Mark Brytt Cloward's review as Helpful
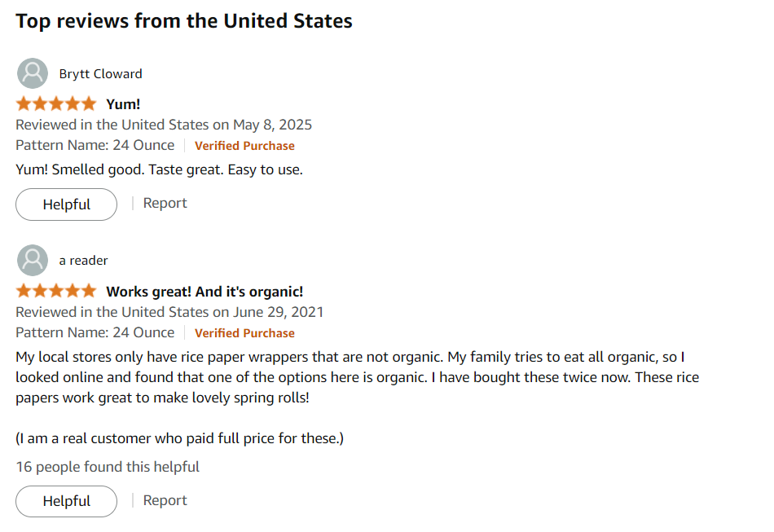The image size is (774, 532). (66, 204)
